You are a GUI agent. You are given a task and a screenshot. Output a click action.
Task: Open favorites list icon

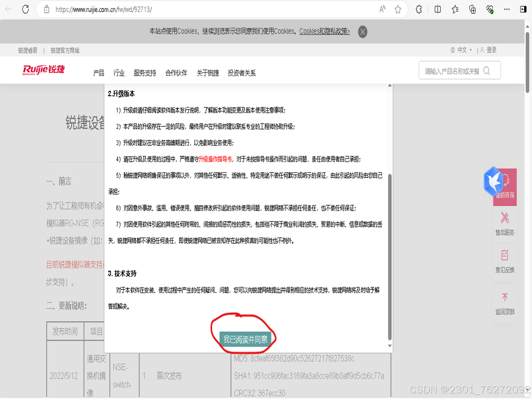pyautogui.click(x=455, y=10)
